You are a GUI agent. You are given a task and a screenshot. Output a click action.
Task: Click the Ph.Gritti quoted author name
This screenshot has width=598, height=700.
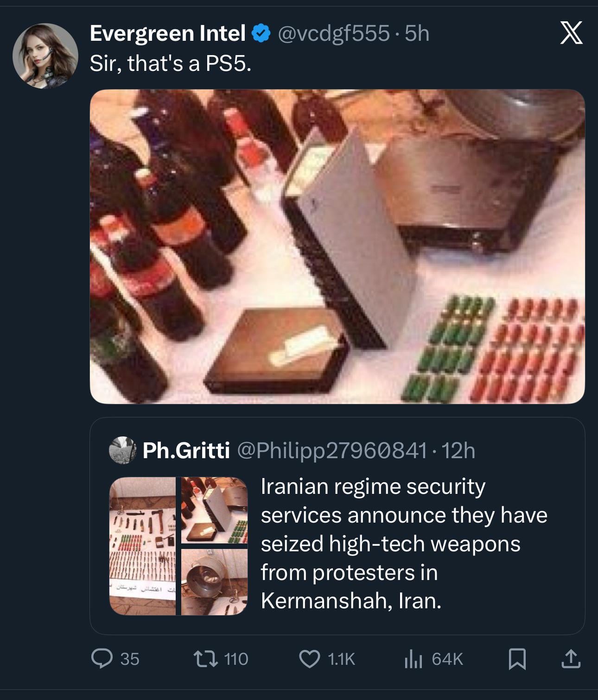coord(186,450)
